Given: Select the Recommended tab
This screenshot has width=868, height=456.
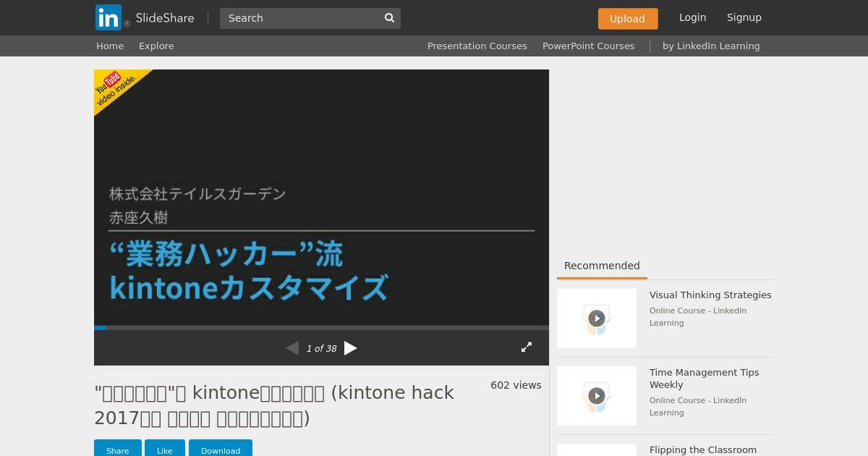Looking at the screenshot, I should [602, 266].
